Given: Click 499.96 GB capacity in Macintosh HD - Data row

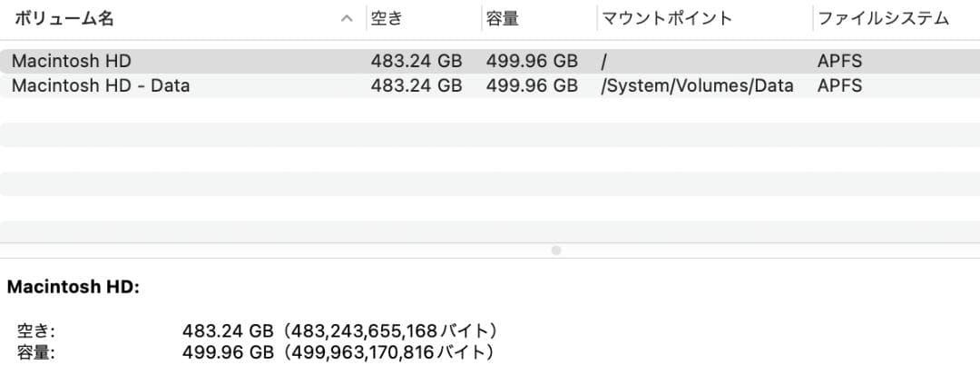Looking at the screenshot, I should [x=532, y=85].
